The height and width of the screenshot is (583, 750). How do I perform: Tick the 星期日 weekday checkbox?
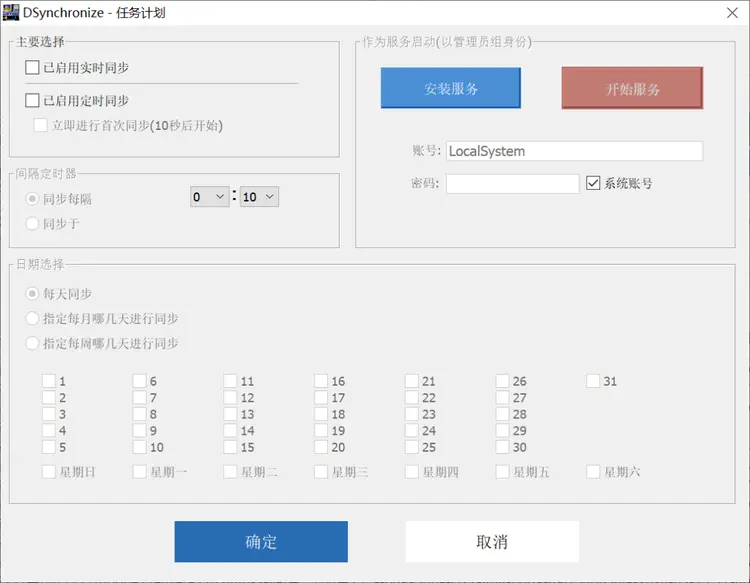pyautogui.click(x=49, y=472)
